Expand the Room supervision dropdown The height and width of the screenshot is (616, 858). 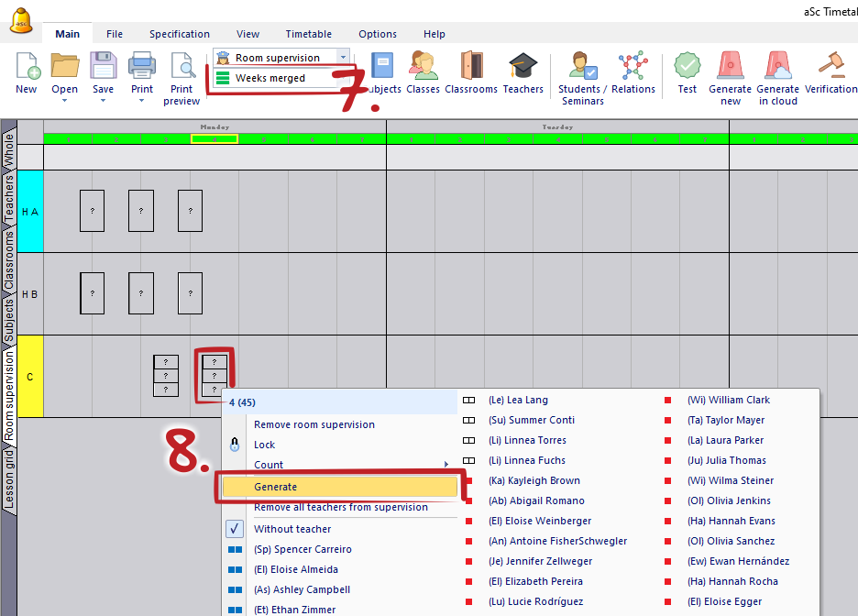pyautogui.click(x=343, y=57)
